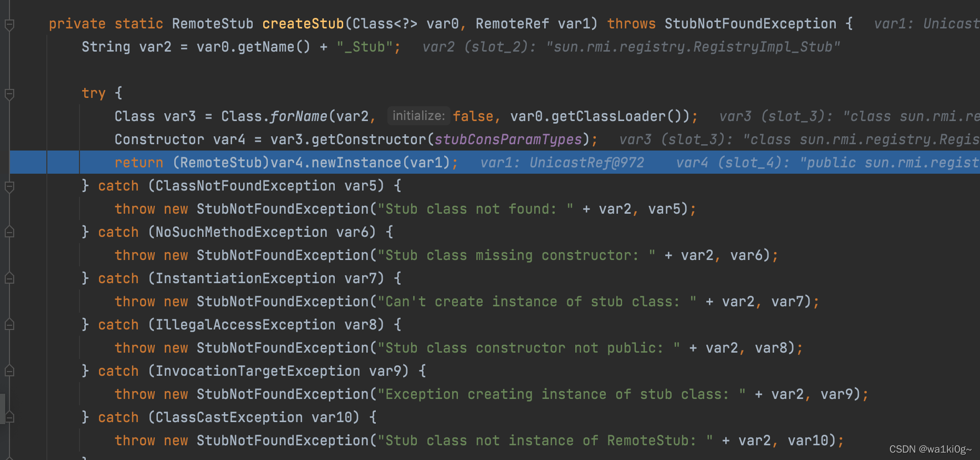Screen dimensions: 980x460
Task: Click the initialize: parameter hint
Action: pyautogui.click(x=419, y=116)
